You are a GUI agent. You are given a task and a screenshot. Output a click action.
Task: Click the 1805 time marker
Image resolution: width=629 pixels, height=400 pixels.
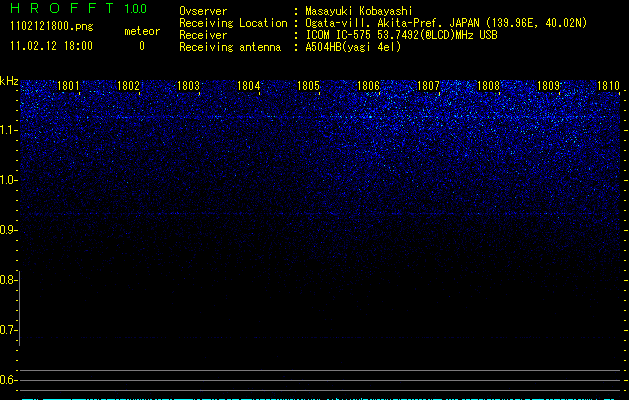coord(308,86)
